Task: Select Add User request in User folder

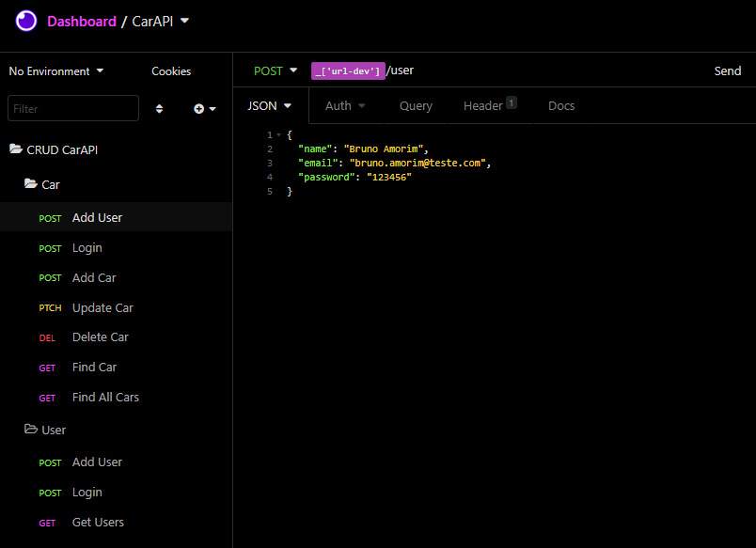Action: [116, 462]
